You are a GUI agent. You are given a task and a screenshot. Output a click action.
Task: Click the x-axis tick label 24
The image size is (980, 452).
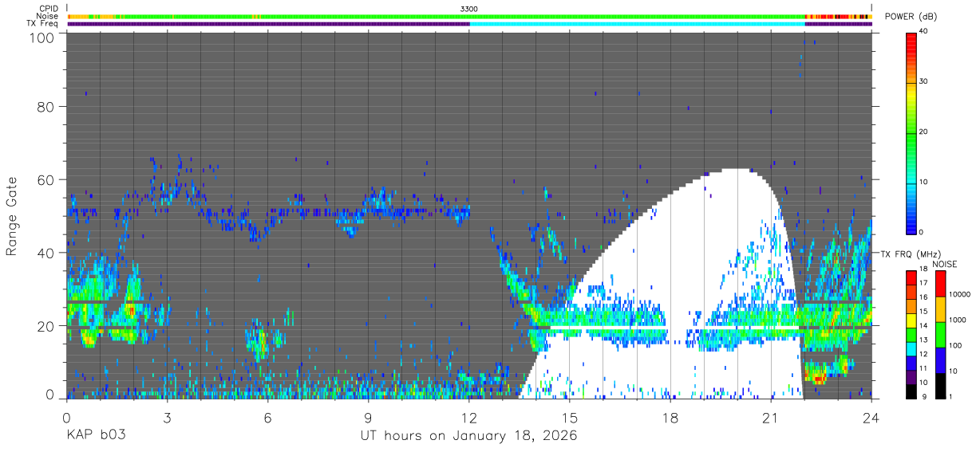[x=871, y=418]
